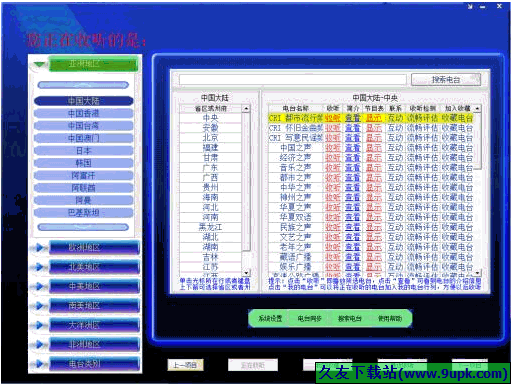The width and height of the screenshot is (514, 387).
Task: Click 收藏电台 for 老年之声
Action: [x=457, y=247]
